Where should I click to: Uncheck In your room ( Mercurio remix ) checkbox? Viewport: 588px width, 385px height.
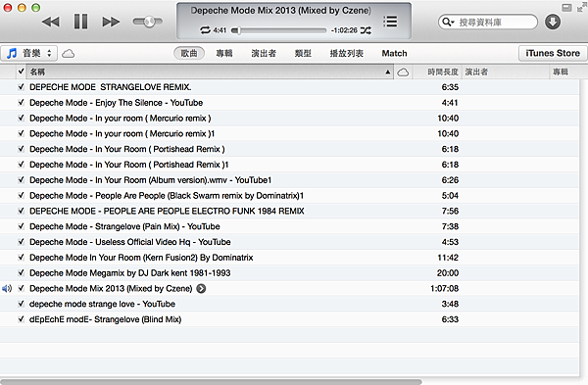point(21,118)
